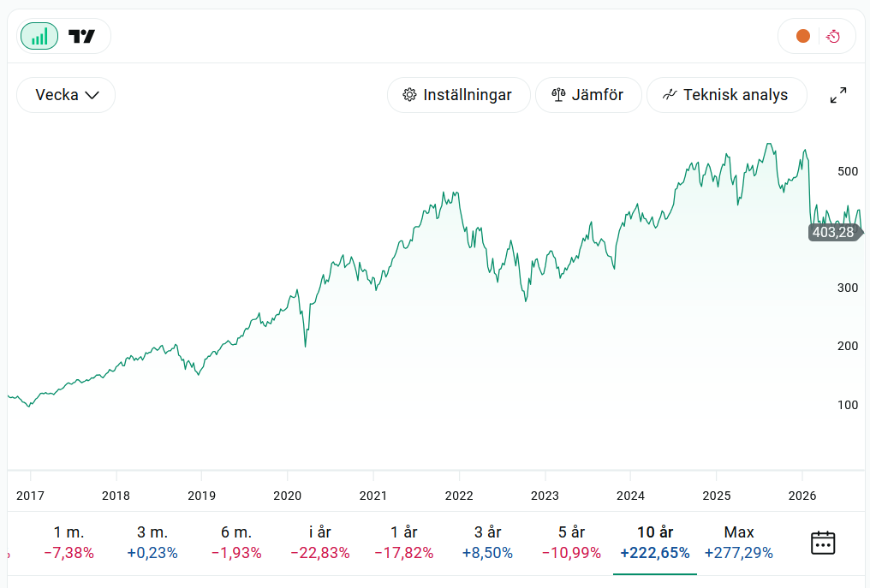The height and width of the screenshot is (588, 870).
Task: Select the green bar chart view icon
Action: (x=39, y=37)
